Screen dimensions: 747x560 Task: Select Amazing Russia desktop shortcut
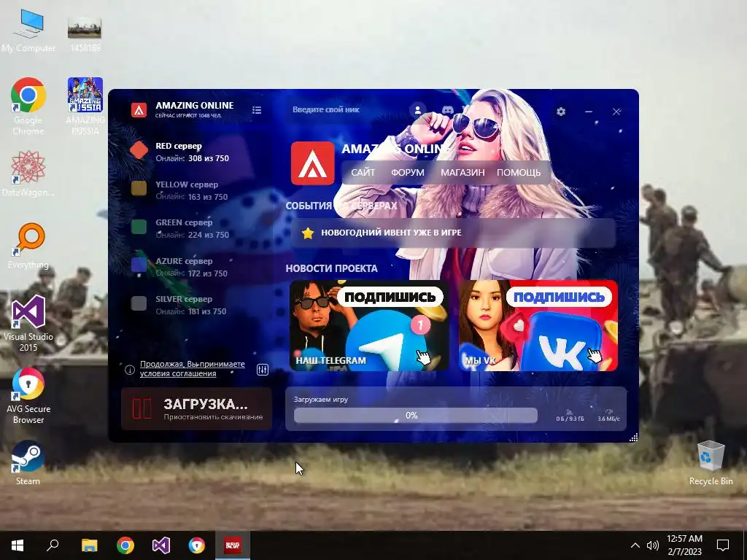click(85, 106)
